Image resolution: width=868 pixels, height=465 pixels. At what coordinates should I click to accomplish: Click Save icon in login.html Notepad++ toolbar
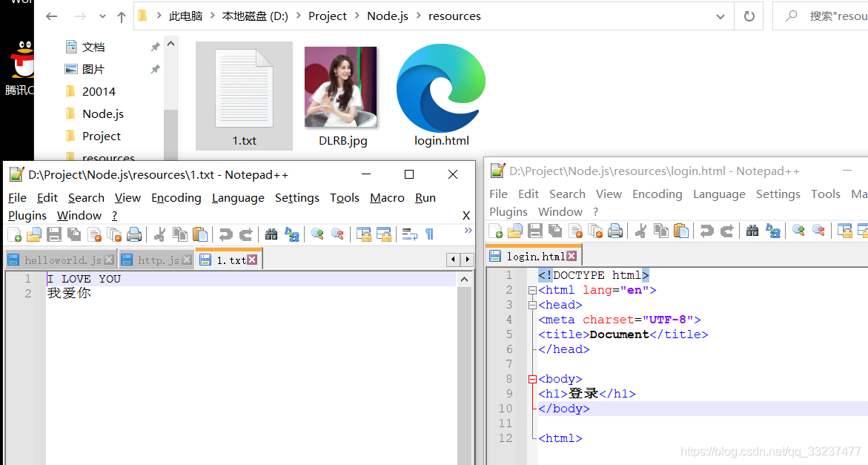[534, 231]
